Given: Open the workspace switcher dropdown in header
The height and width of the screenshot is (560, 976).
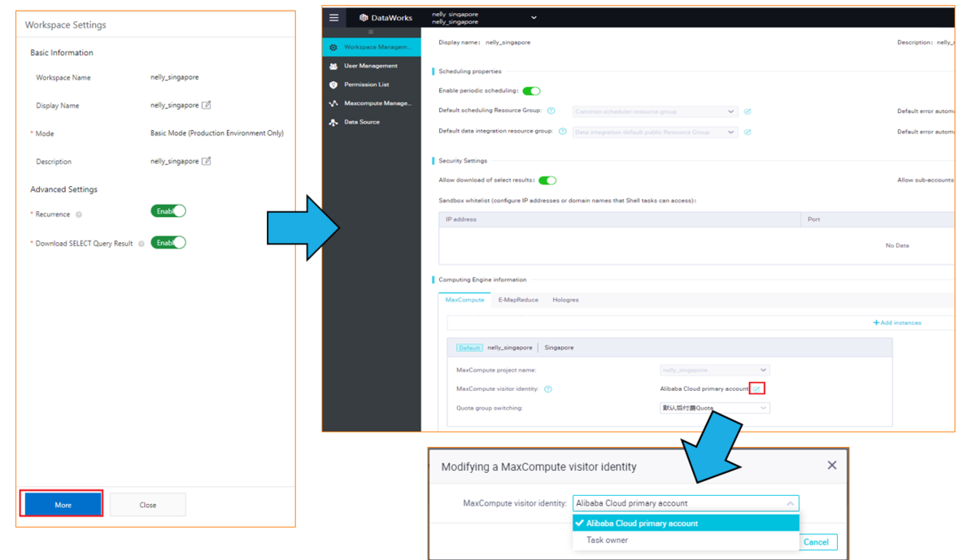Looking at the screenshot, I should click(534, 17).
